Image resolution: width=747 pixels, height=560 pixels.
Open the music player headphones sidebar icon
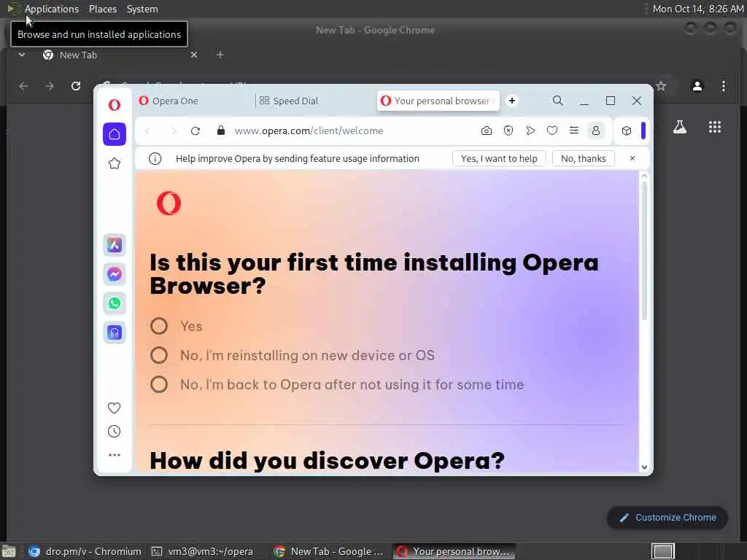(x=115, y=332)
